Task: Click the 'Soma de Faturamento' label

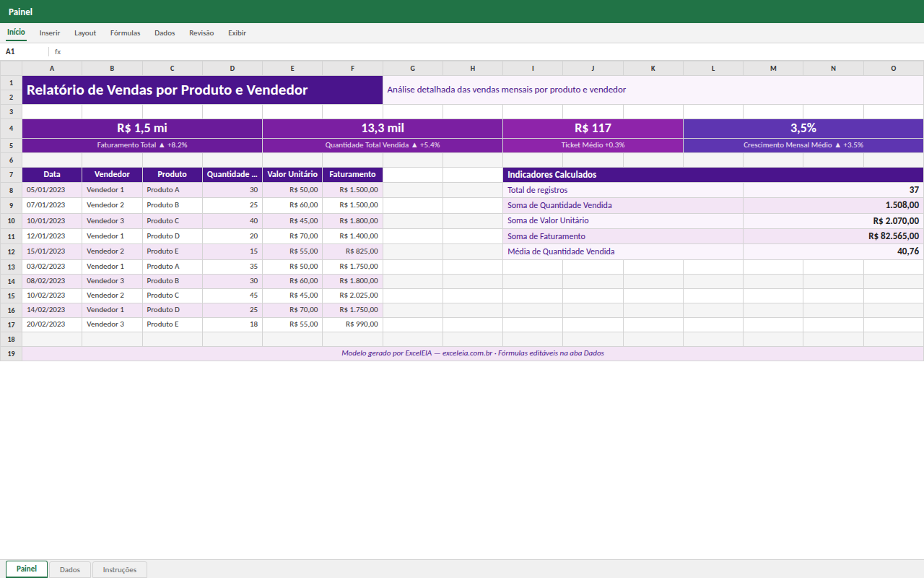Action: pyautogui.click(x=623, y=236)
